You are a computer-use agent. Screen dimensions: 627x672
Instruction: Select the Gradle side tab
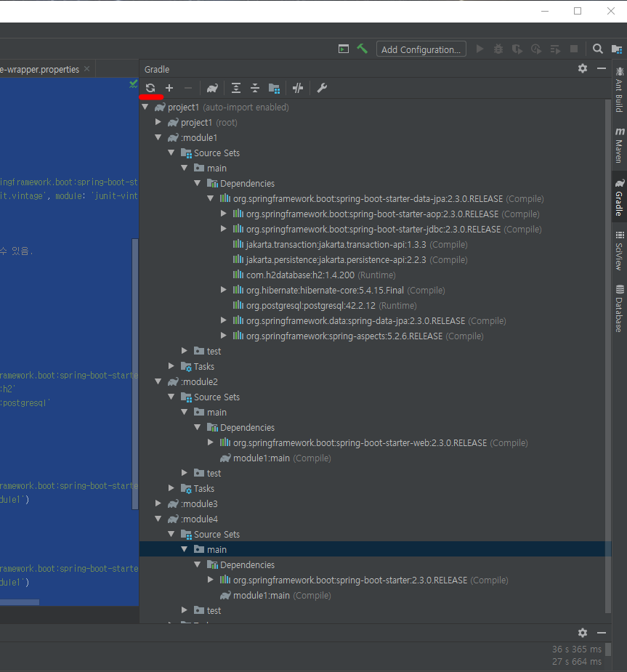pos(619,197)
